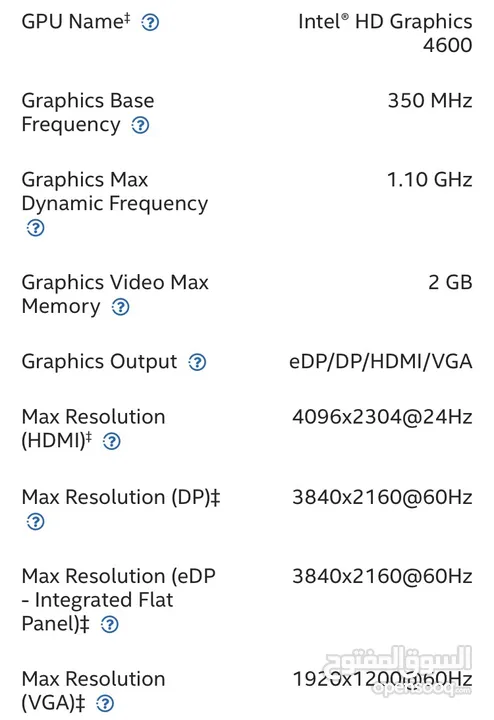Open help icon next to GPU Name
Screen dimensions: 494x720
pos(150,22)
